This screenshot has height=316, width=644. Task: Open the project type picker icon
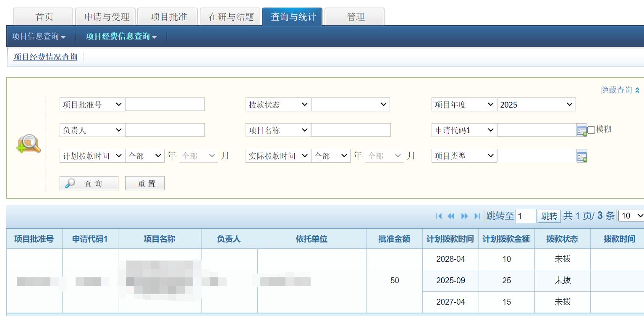tap(582, 156)
